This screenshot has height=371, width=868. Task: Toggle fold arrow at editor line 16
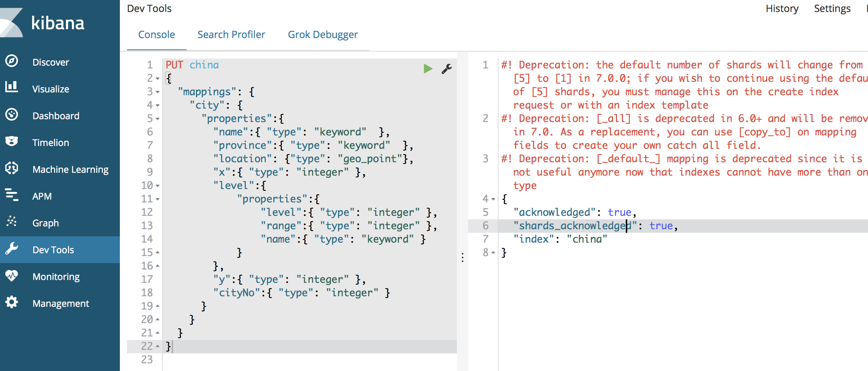click(158, 266)
